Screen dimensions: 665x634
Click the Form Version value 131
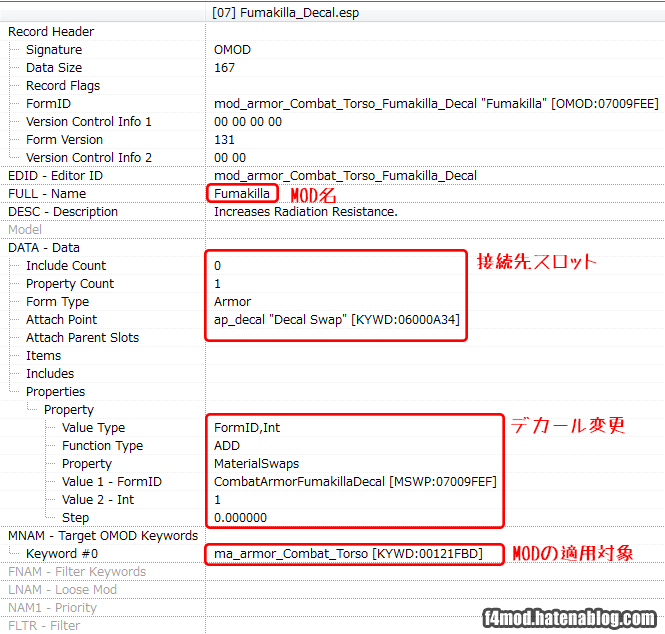pos(224,140)
